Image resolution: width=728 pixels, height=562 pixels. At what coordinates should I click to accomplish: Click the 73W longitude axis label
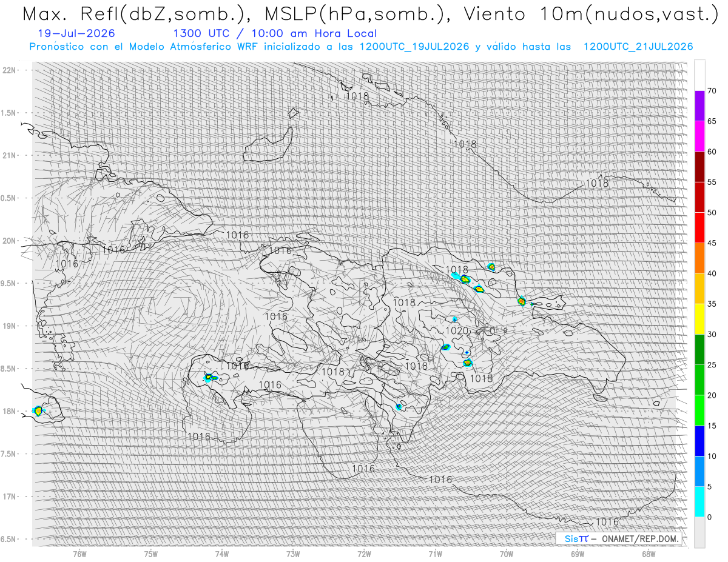(293, 554)
